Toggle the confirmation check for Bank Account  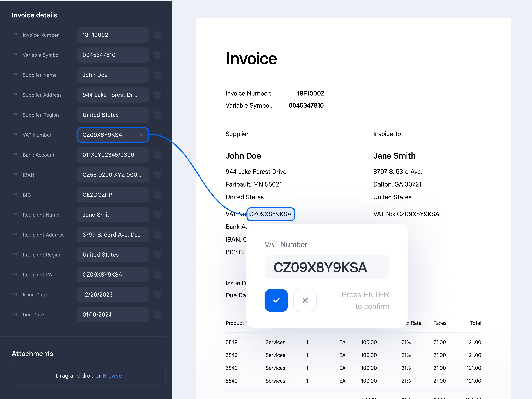click(157, 155)
